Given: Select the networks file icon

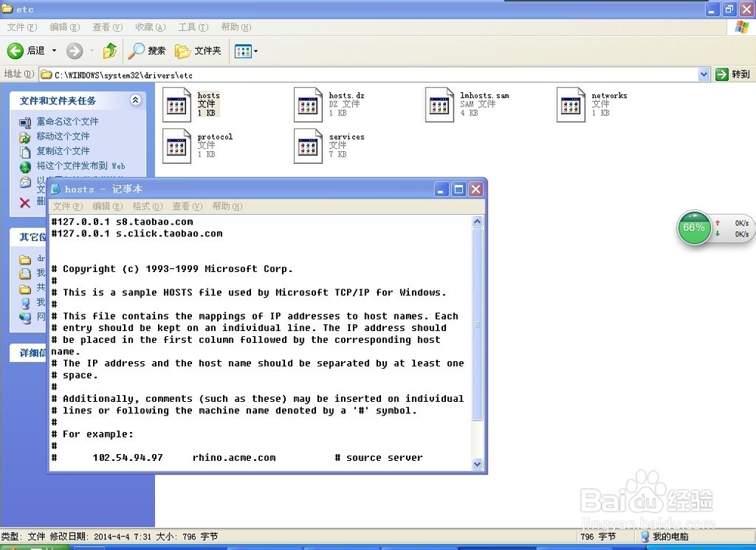Looking at the screenshot, I should 571,104.
